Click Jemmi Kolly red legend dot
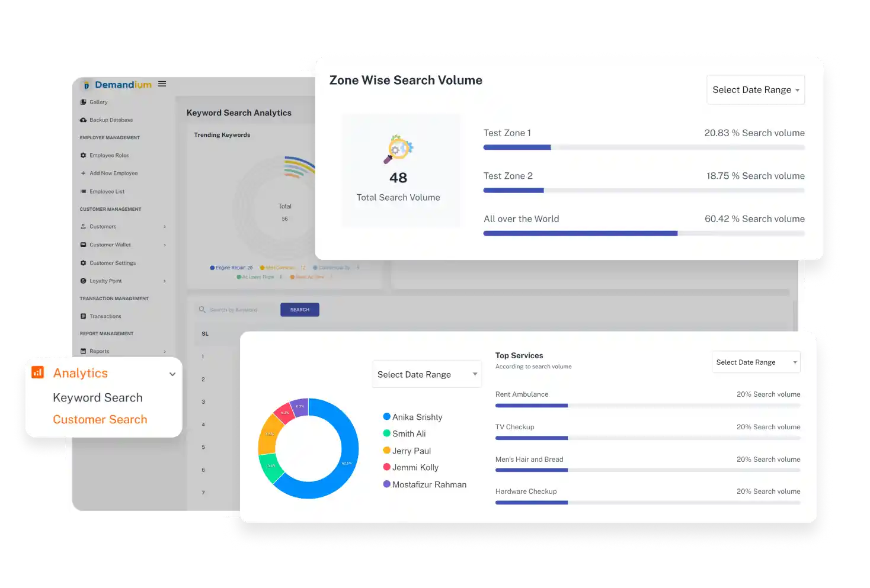The height and width of the screenshot is (588, 870). coord(387,467)
